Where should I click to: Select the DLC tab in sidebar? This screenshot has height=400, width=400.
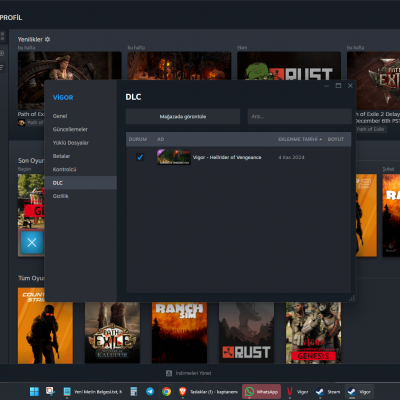click(80, 183)
